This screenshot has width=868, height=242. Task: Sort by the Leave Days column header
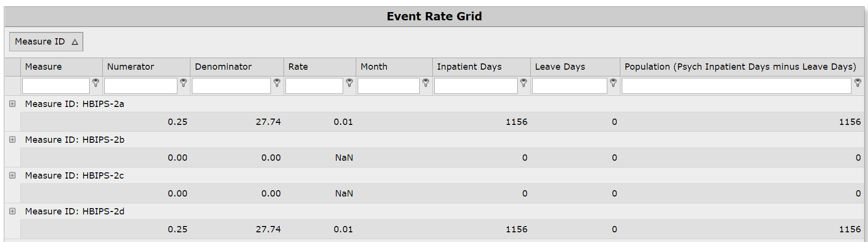coord(560,67)
